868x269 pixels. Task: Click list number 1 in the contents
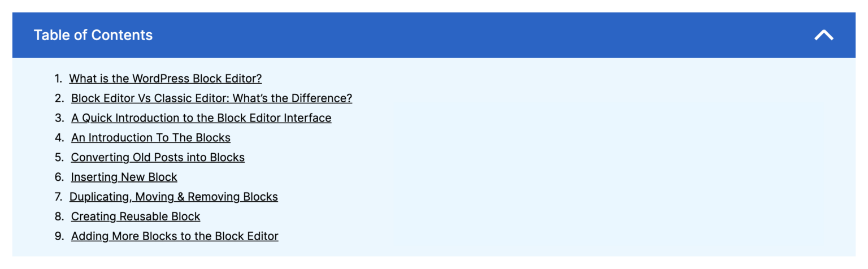click(58, 79)
